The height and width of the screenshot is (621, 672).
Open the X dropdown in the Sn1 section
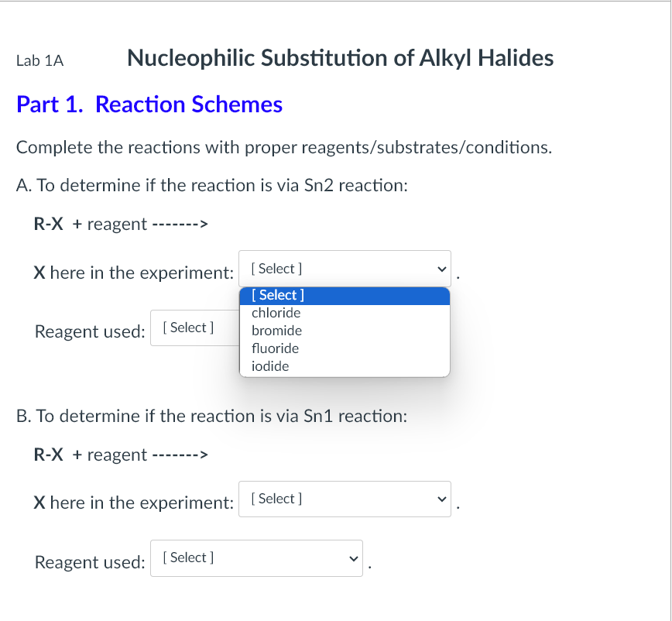[345, 499]
